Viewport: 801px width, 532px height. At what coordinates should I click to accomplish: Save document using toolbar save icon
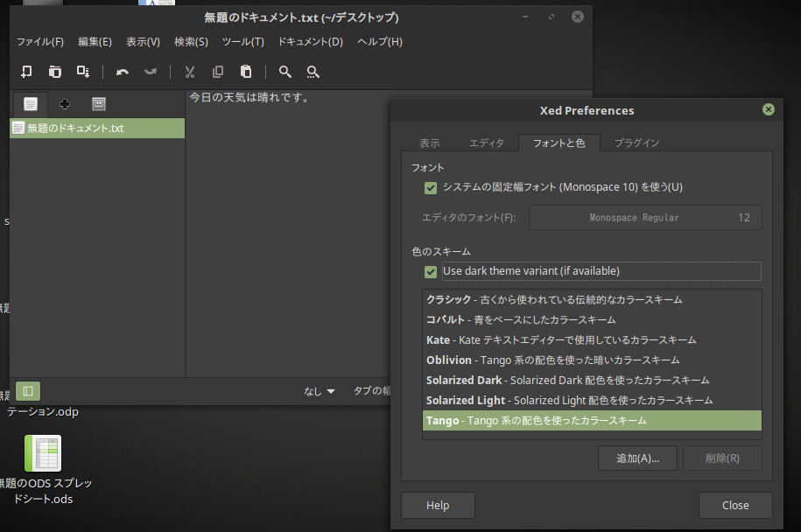(83, 72)
